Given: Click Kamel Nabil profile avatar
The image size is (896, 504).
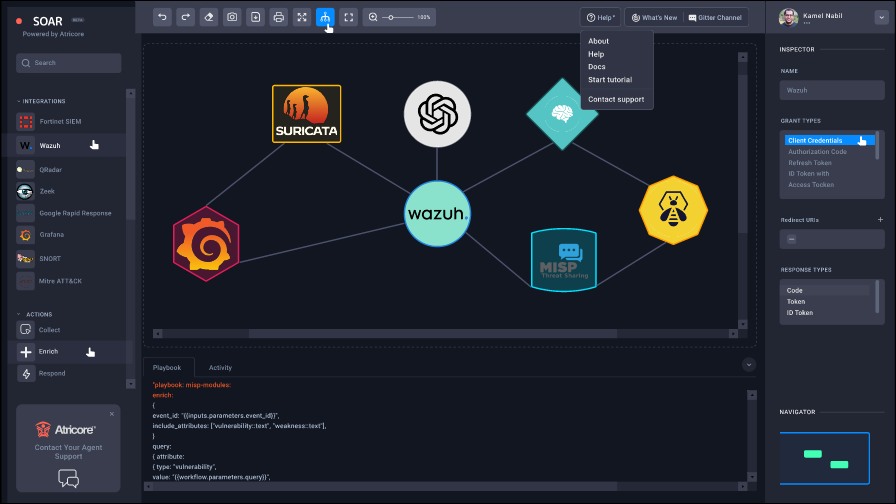Looking at the screenshot, I should pos(789,17).
